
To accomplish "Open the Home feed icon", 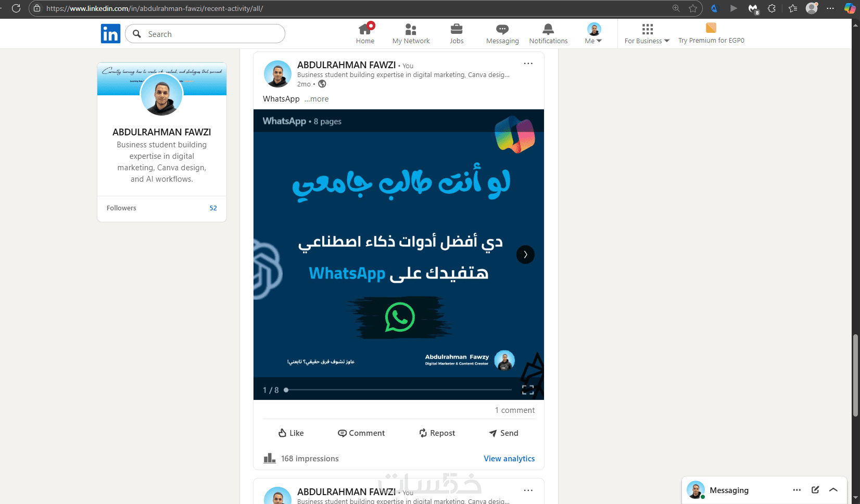I will 365,33.
